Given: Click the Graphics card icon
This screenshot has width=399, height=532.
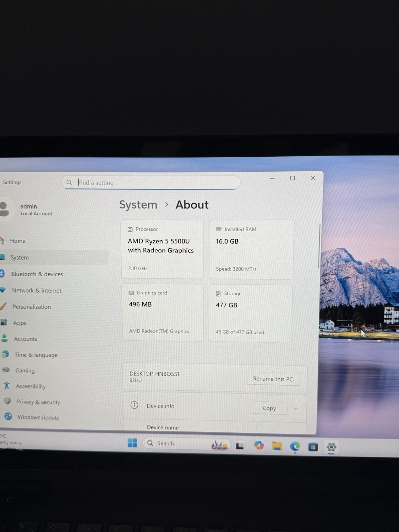Looking at the screenshot, I should [131, 293].
